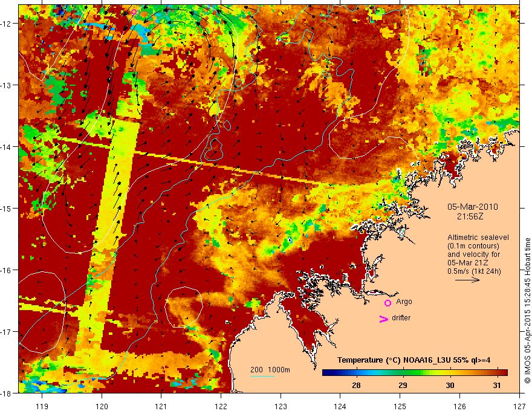Click the "05-Mar-2010" date label

pyautogui.click(x=473, y=207)
